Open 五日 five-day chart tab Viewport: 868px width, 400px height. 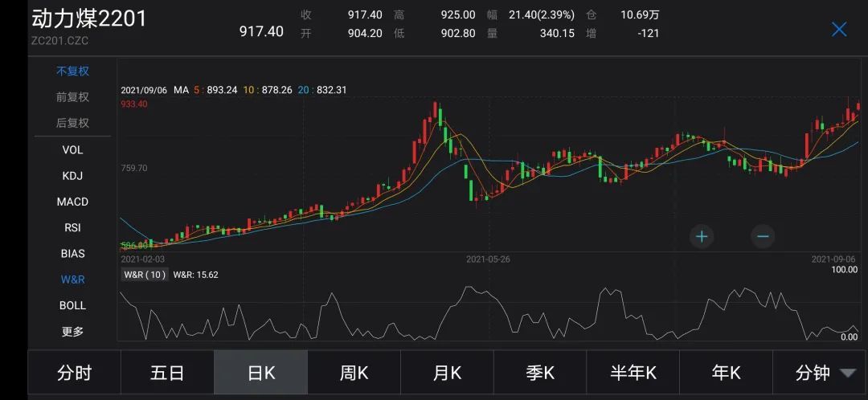coord(167,373)
